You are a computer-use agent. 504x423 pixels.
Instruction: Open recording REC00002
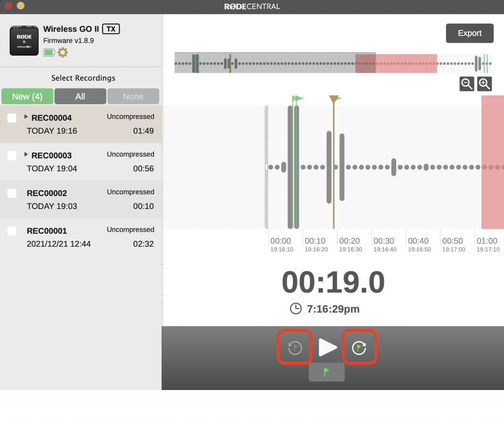[81, 200]
